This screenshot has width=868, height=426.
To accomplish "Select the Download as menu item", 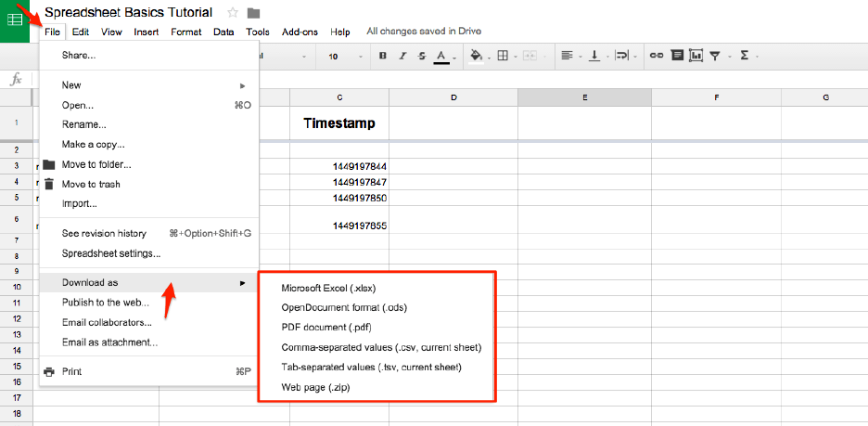I will (149, 282).
